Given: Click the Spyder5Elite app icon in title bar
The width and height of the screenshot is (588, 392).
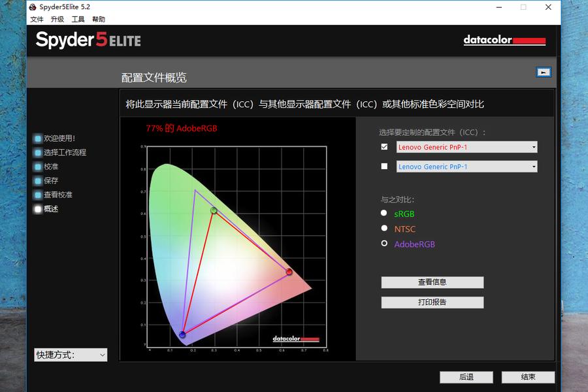Looking at the screenshot, I should pyautogui.click(x=33, y=7).
